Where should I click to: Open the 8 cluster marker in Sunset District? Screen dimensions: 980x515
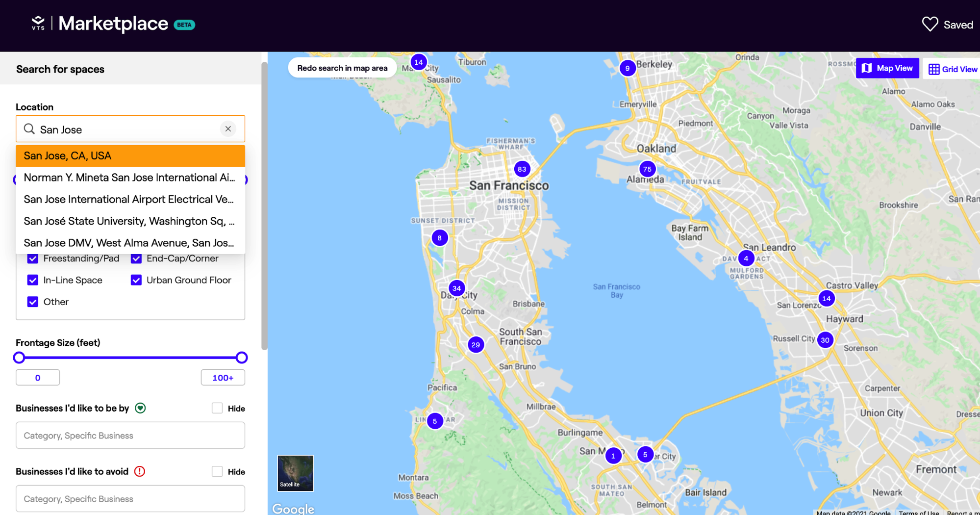click(x=440, y=238)
